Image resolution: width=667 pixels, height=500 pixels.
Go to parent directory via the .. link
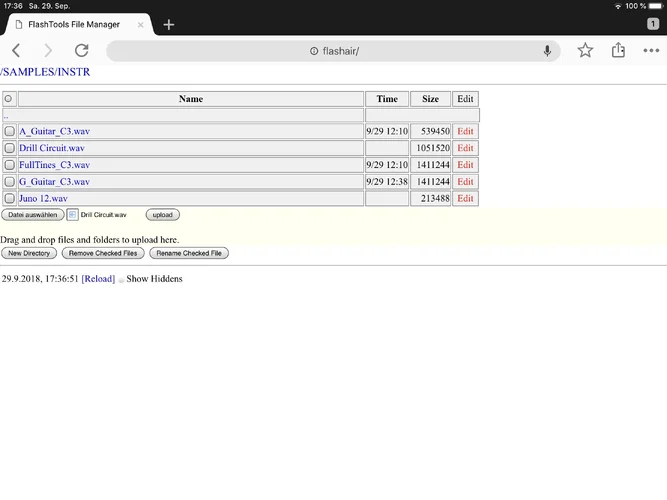[x=6, y=115]
